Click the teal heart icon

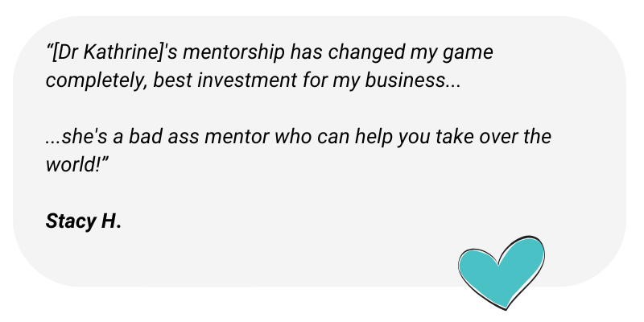tap(502, 272)
